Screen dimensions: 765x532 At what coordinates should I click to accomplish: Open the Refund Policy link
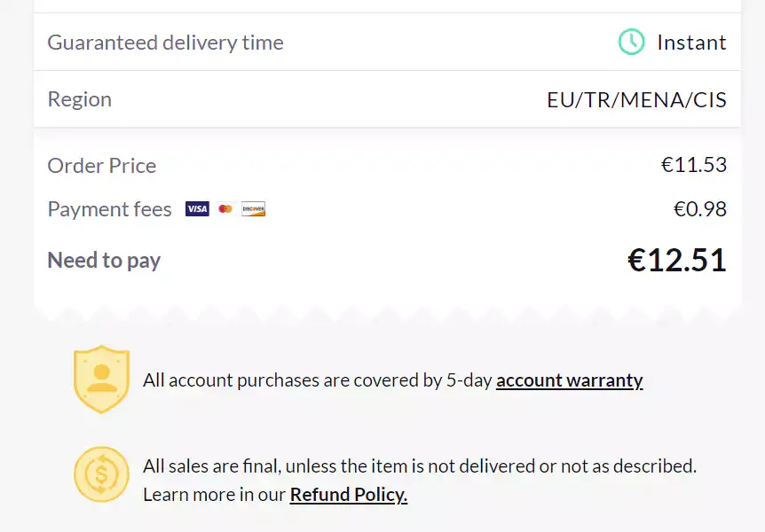pyautogui.click(x=348, y=495)
